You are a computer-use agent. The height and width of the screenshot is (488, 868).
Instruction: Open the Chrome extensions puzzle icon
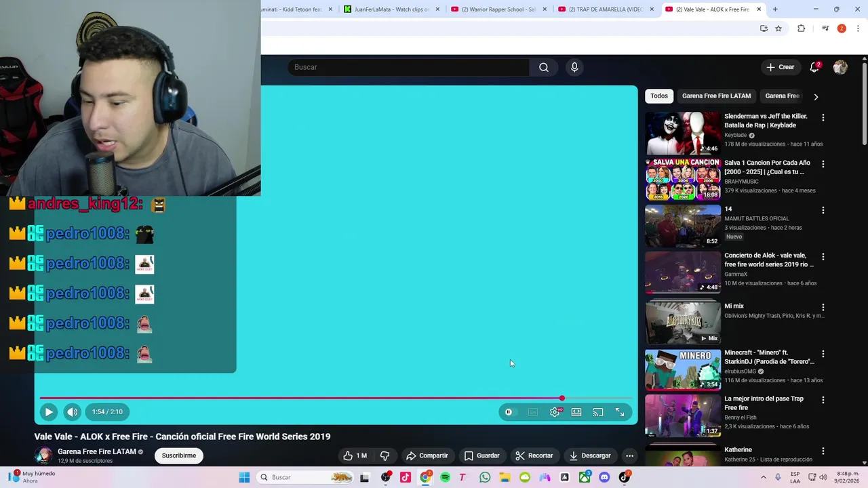[801, 28]
